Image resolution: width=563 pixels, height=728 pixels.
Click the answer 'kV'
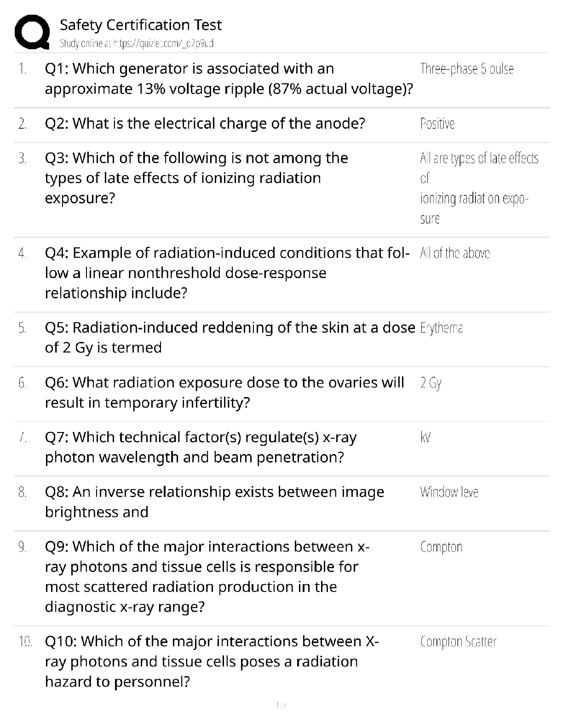coord(425,437)
